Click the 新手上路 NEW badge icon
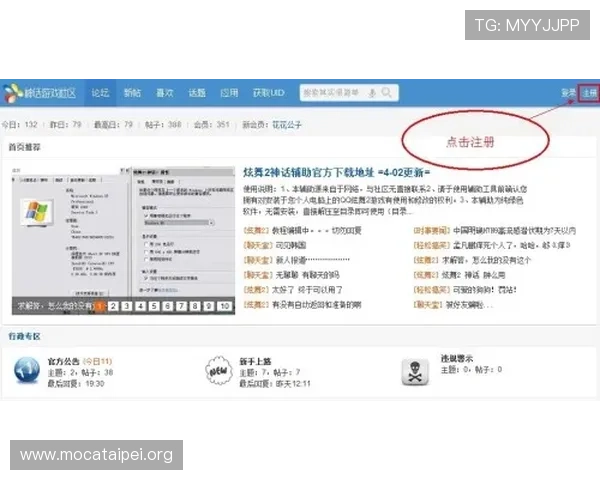600x480 pixels. coord(219,371)
